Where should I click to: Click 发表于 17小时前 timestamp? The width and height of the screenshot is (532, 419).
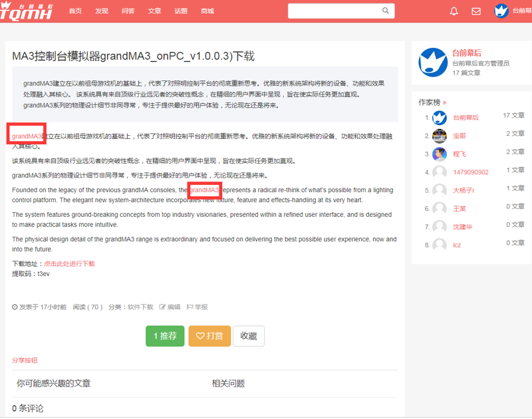(39, 307)
